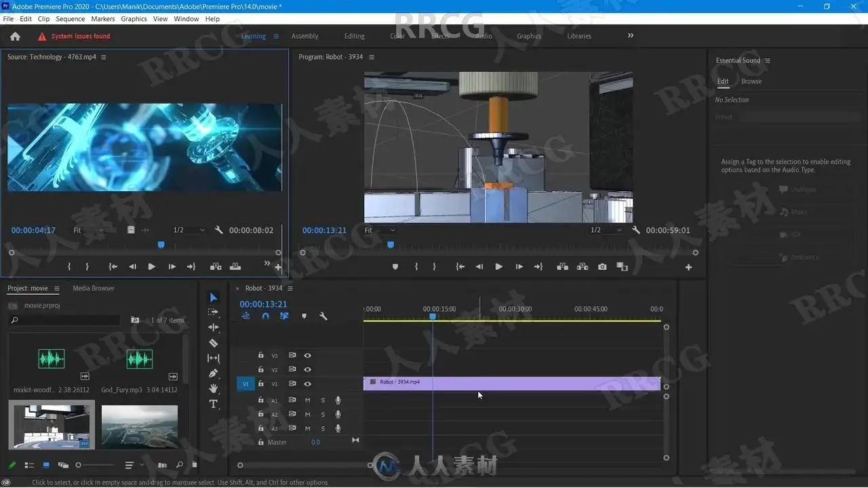Open Program monitor Fit zoom dropdown
Viewport: 868px width, 488px height.
pos(380,230)
